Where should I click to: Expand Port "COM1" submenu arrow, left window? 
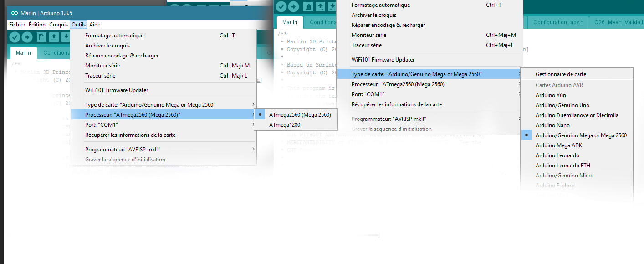pos(254,125)
